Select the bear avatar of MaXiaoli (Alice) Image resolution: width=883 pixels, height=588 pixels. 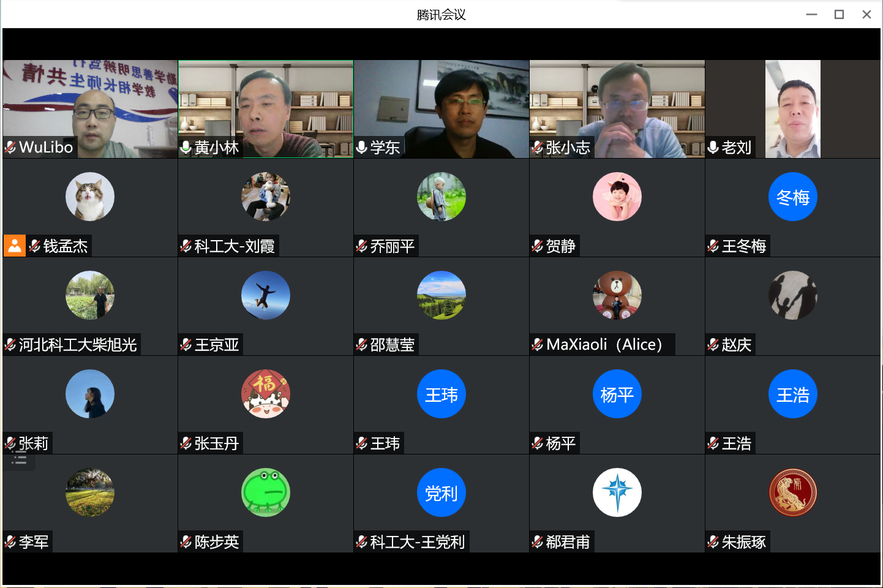(x=617, y=295)
